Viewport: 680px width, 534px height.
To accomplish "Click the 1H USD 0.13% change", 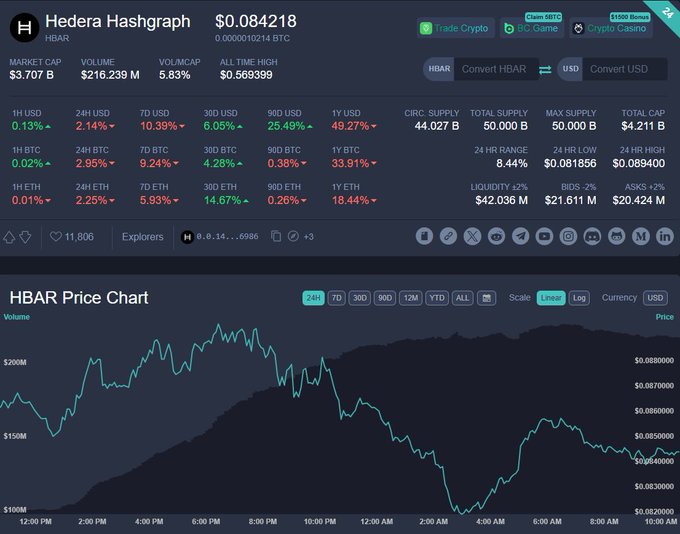I will [x=31, y=126].
